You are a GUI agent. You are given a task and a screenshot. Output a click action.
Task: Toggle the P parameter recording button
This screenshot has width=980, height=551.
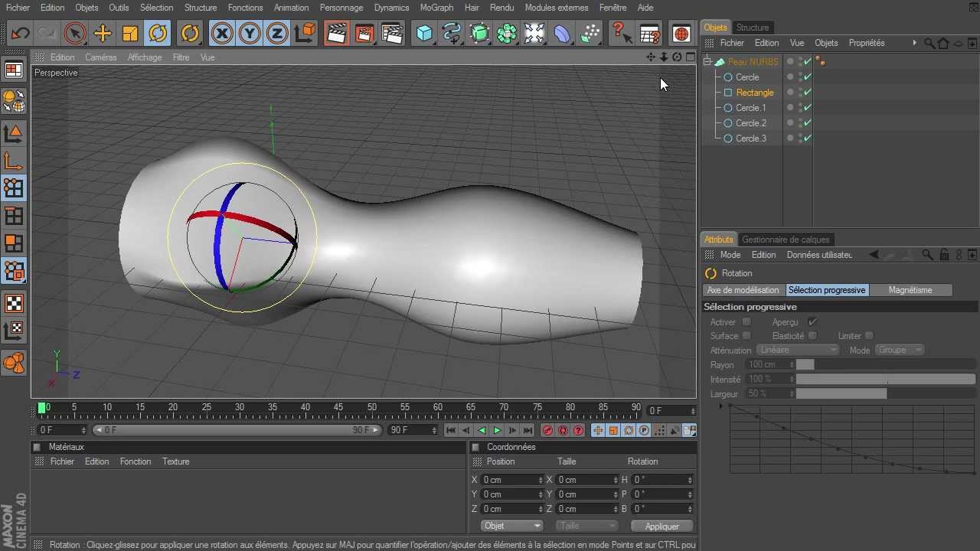[x=644, y=431]
